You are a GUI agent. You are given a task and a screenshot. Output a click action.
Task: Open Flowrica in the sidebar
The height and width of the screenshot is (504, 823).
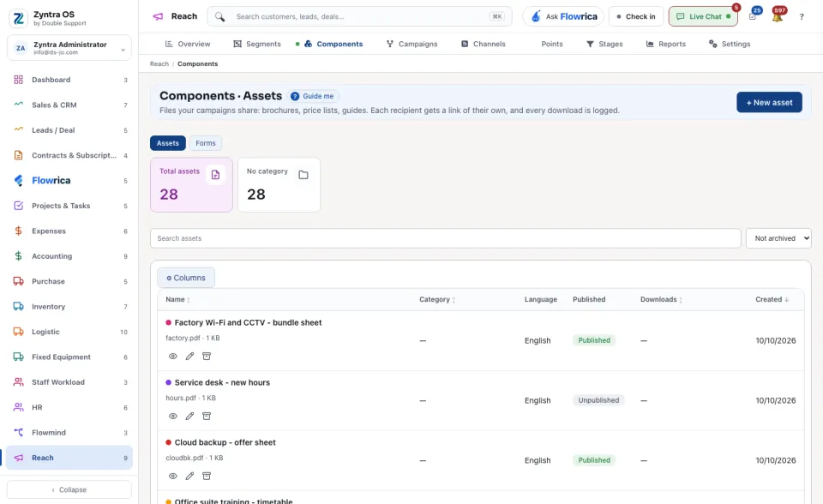pyautogui.click(x=69, y=181)
